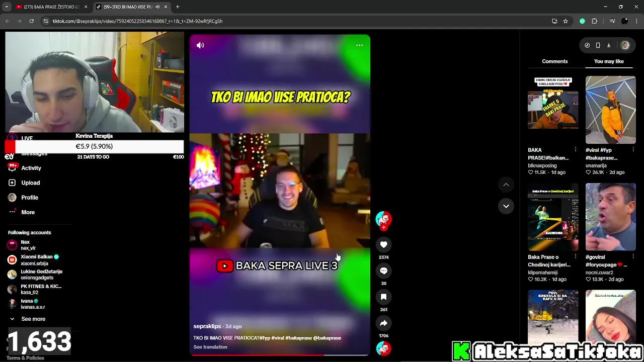This screenshot has height=362, width=644.
Task: Open blknexposing uploader link
Action: pyautogui.click(x=542, y=165)
